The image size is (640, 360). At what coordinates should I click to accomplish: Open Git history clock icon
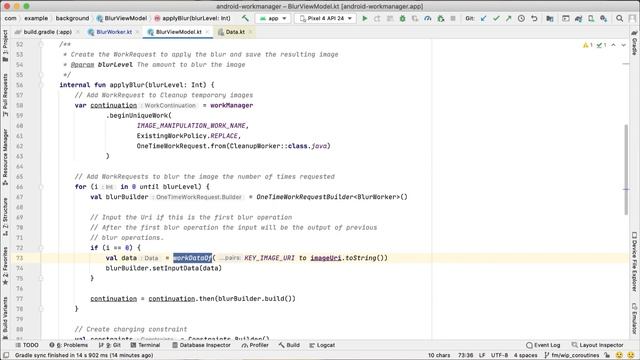521,18
